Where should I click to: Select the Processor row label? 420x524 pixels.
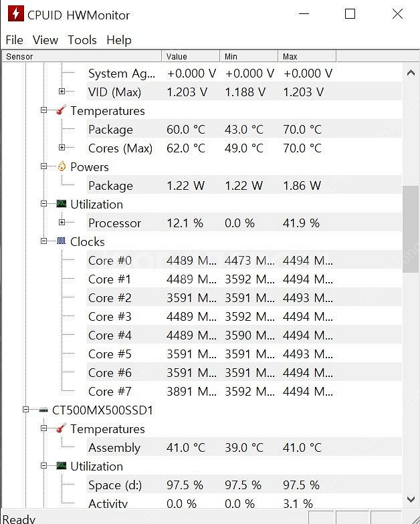coord(114,223)
